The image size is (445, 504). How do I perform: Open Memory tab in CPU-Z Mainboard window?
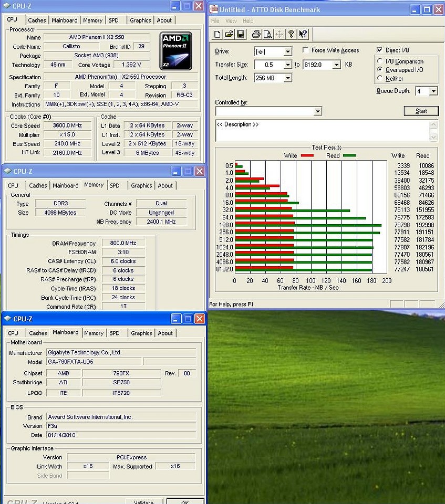tap(94, 333)
